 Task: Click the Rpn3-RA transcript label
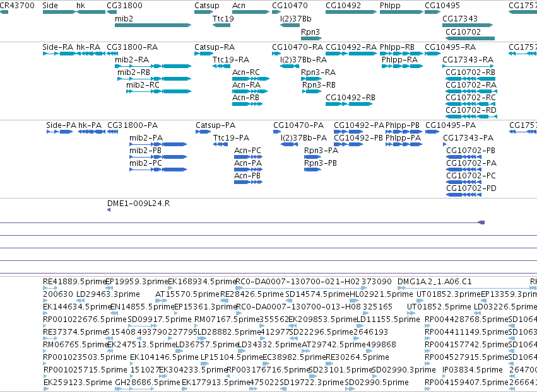[x=318, y=72]
